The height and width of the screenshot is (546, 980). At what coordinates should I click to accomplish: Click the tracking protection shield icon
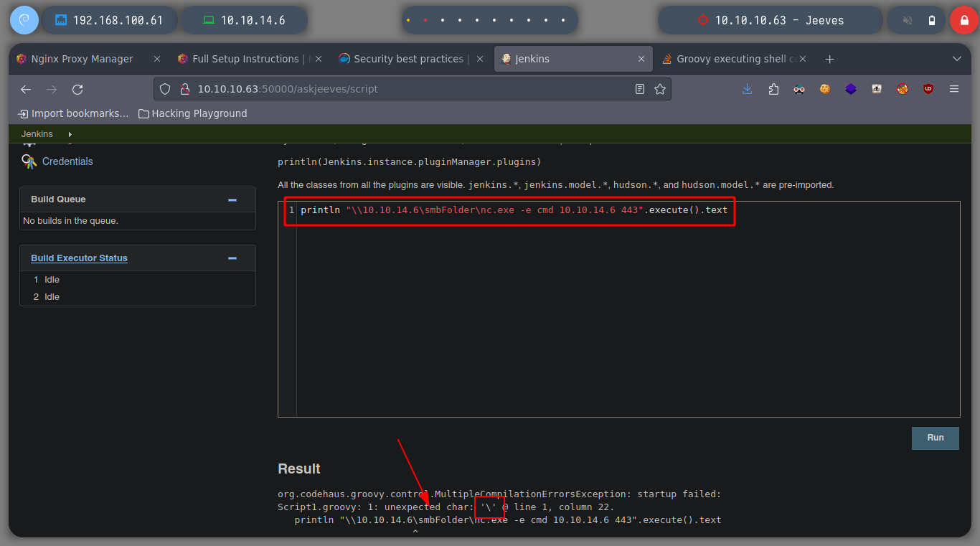coord(165,89)
